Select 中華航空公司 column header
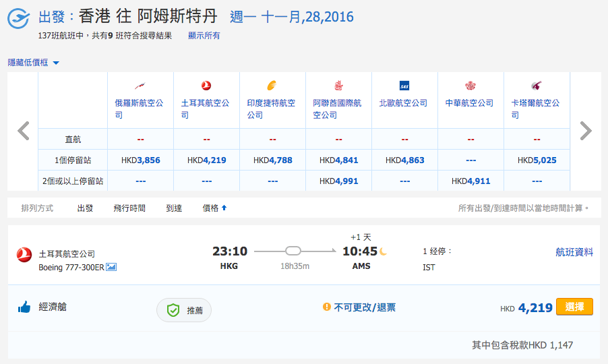 [x=469, y=103]
